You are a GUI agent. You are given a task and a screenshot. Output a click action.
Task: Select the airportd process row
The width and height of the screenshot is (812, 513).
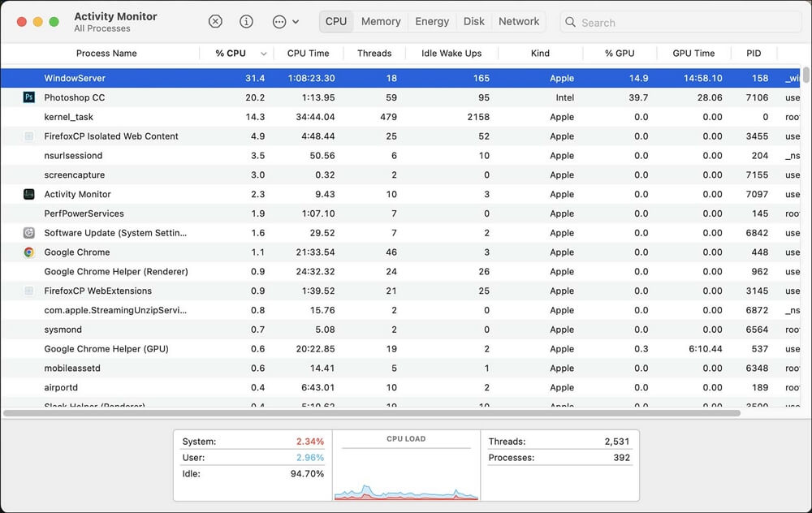pyautogui.click(x=400, y=388)
